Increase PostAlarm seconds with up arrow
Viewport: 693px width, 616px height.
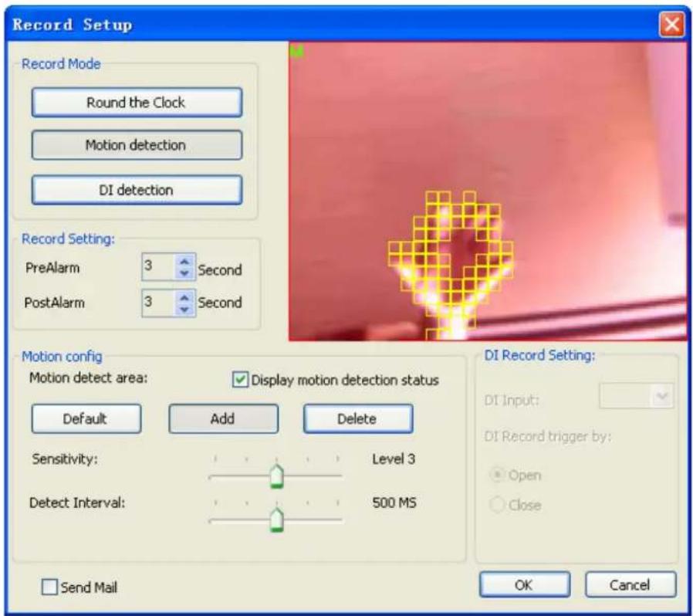point(184,296)
